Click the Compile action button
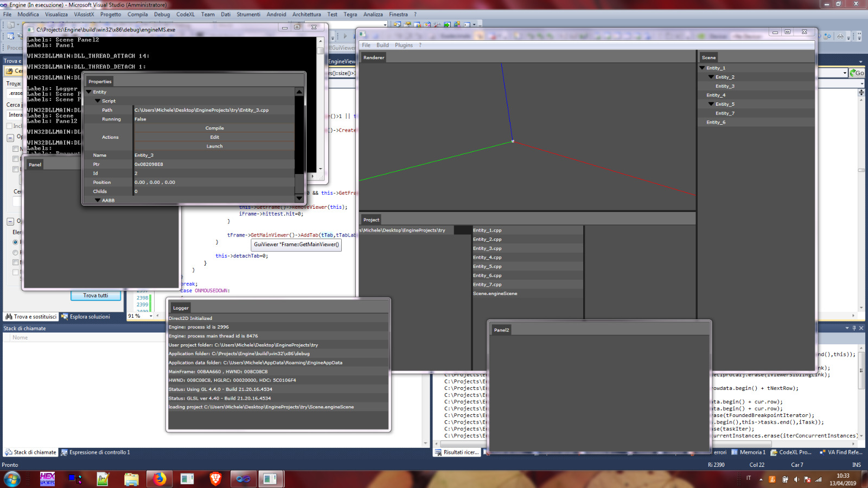The image size is (868, 488). pos(214,128)
